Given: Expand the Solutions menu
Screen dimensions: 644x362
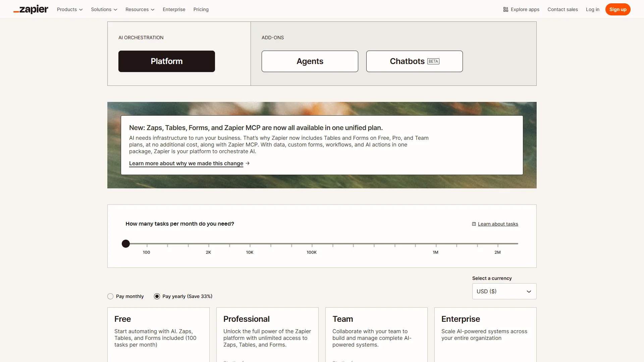Looking at the screenshot, I should (104, 9).
